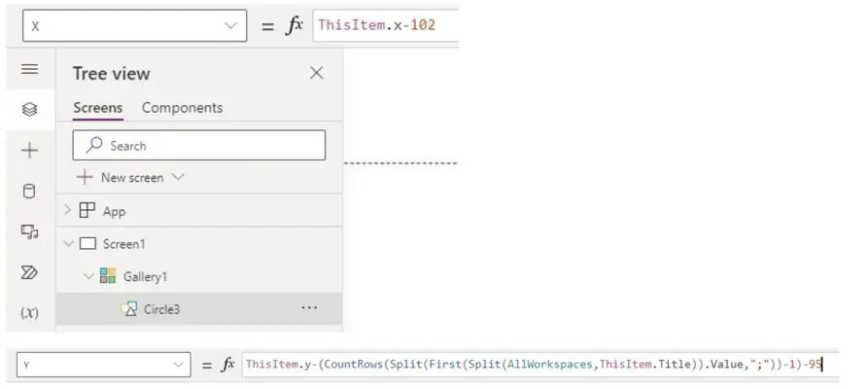Open the Variables (x) icon

(29, 312)
